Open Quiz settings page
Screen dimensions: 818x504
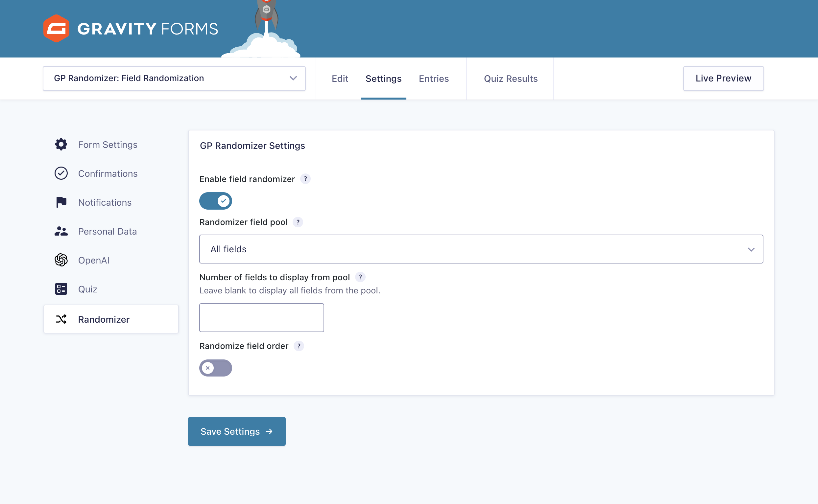(x=111, y=289)
